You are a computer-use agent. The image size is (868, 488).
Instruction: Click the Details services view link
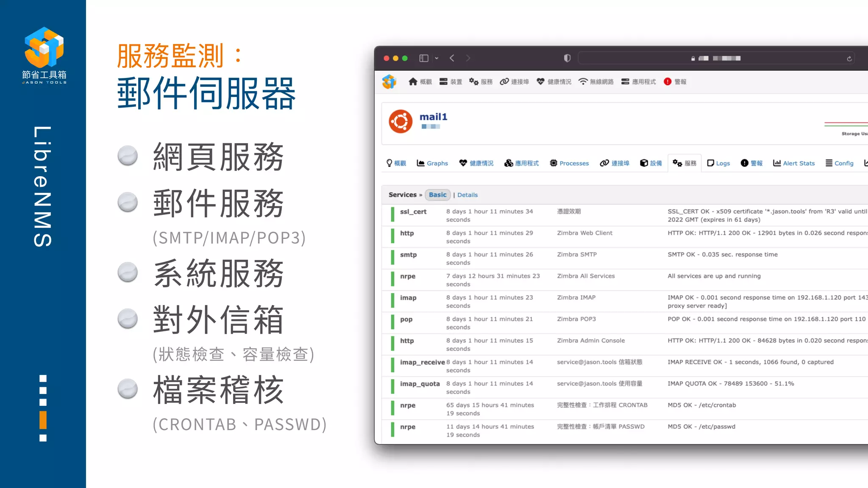(x=467, y=195)
